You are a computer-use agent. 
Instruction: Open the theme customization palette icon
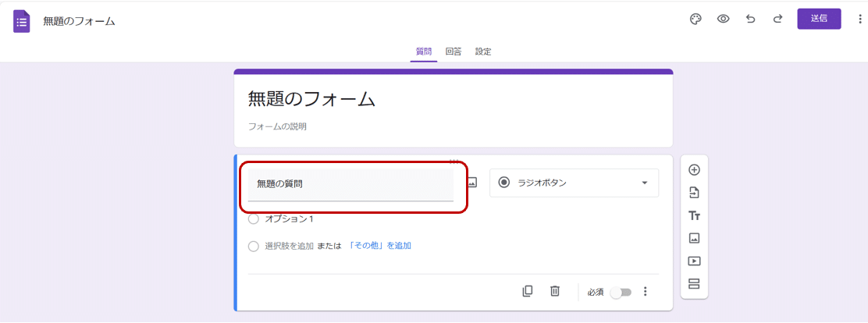[695, 20]
